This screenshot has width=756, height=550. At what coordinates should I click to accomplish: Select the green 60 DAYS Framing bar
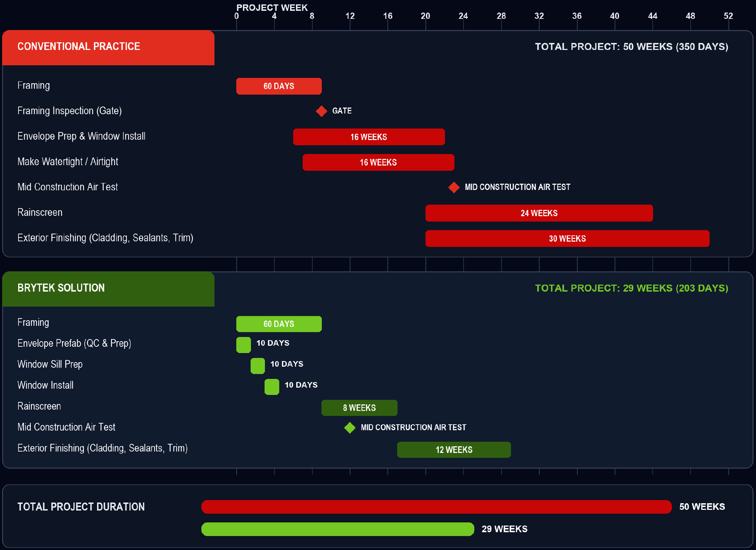pos(279,324)
